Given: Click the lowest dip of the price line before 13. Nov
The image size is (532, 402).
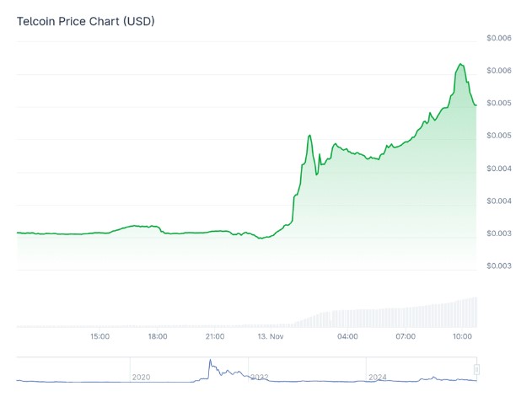Looking at the screenshot, I should coord(261,239).
